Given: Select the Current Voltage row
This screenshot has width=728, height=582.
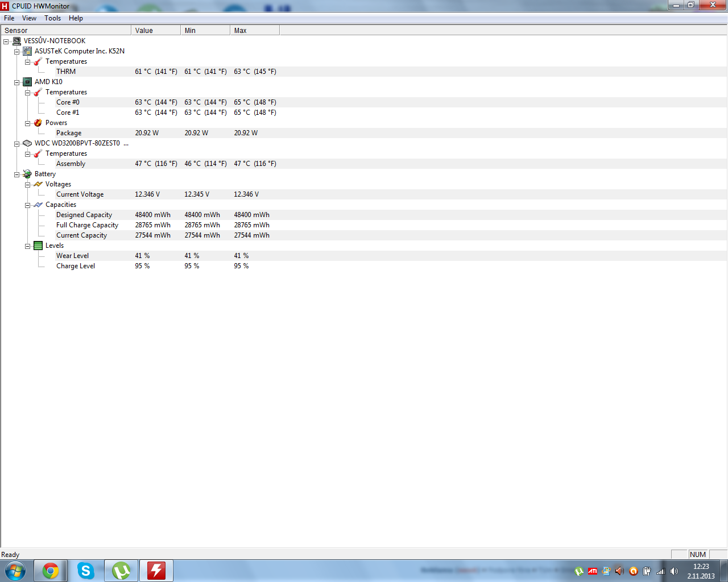Looking at the screenshot, I should click(x=364, y=194).
